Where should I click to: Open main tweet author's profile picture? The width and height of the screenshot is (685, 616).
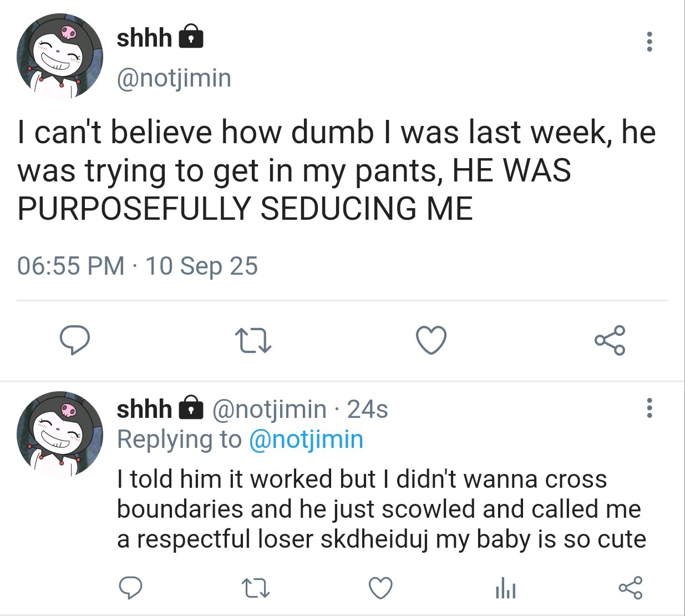60,57
